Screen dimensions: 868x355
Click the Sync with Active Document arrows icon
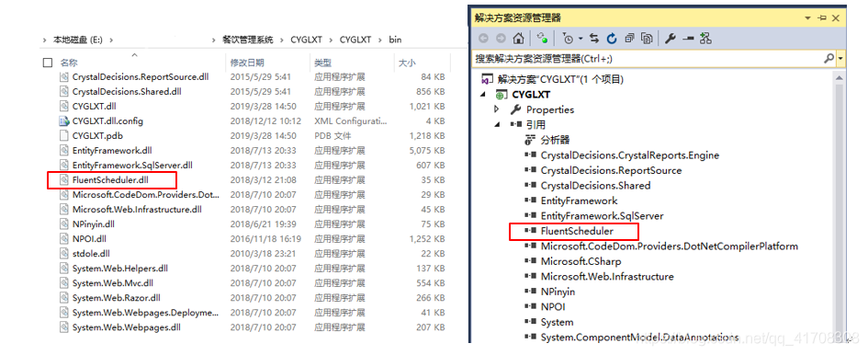pyautogui.click(x=594, y=39)
